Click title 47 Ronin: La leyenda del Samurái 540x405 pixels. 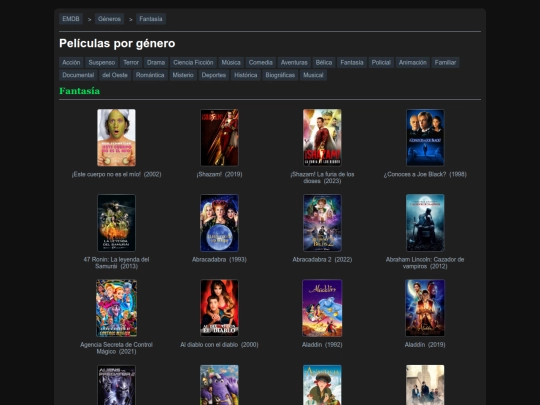tap(116, 263)
